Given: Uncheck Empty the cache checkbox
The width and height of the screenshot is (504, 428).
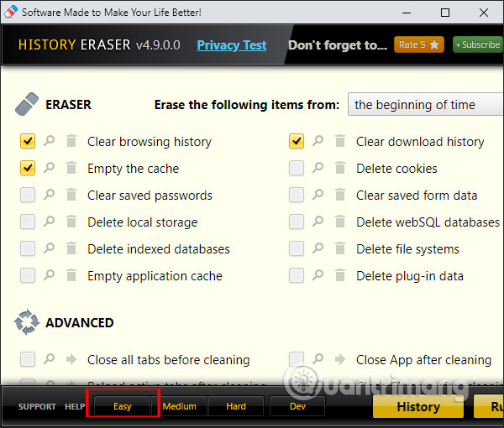Looking at the screenshot, I should [x=28, y=168].
